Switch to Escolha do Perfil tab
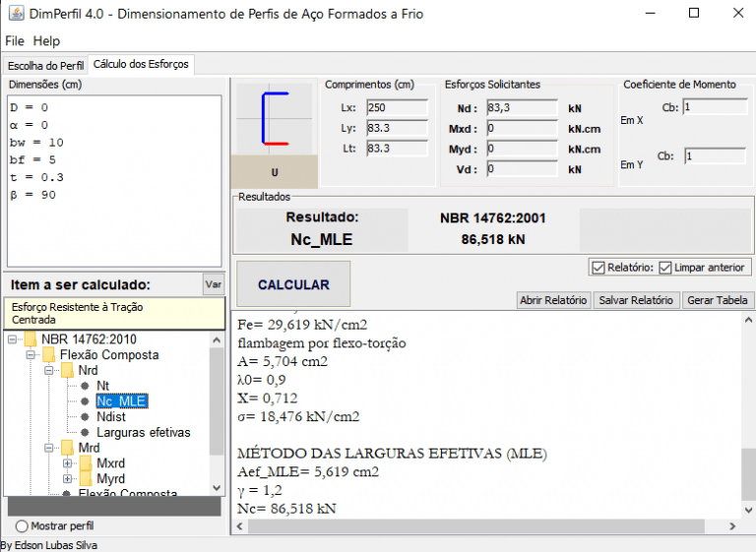The image size is (756, 552). [46, 66]
